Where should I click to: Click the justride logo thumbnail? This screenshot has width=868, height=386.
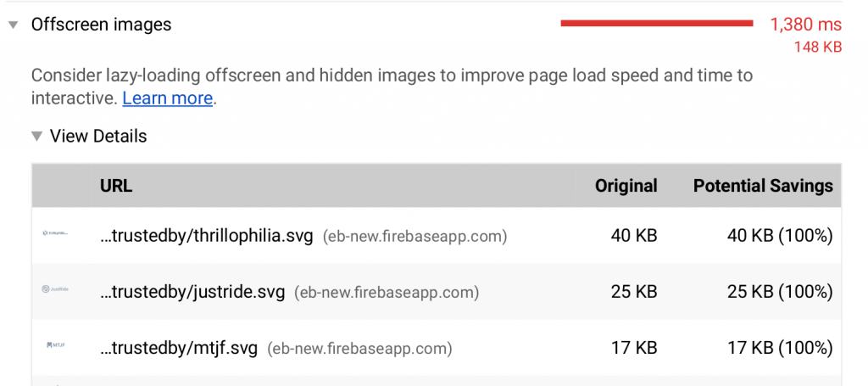click(55, 290)
